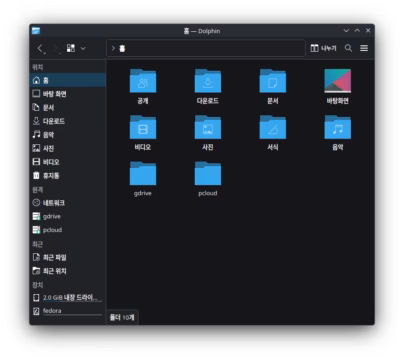404x360 pixels.
Task: Go to 홈 in places sidebar
Action: pyautogui.click(x=68, y=80)
